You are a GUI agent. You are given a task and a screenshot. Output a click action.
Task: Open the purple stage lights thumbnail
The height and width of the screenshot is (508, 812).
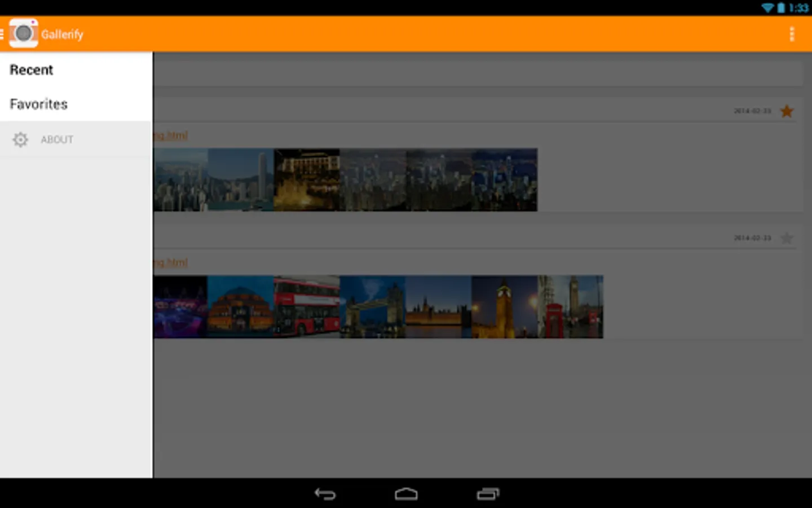tap(180, 306)
